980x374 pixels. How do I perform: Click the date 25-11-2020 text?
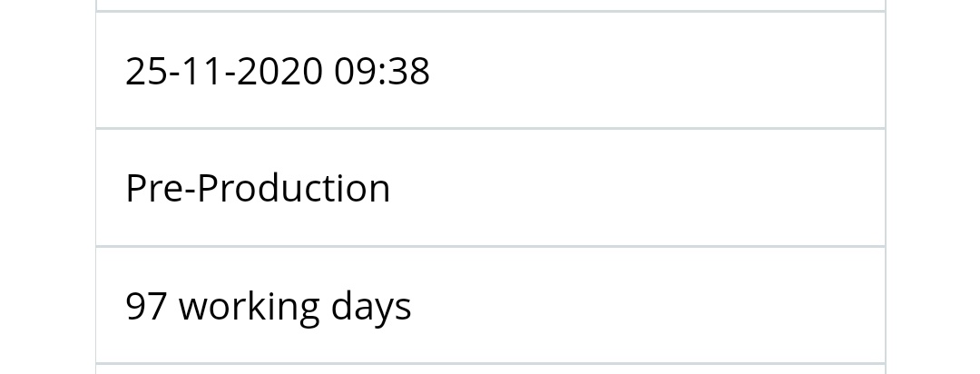[x=224, y=71]
